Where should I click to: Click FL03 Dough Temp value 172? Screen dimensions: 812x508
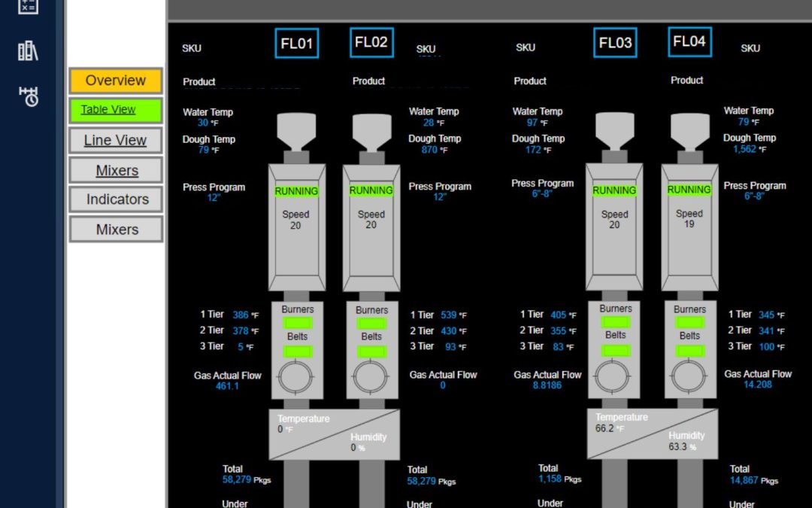coord(533,150)
